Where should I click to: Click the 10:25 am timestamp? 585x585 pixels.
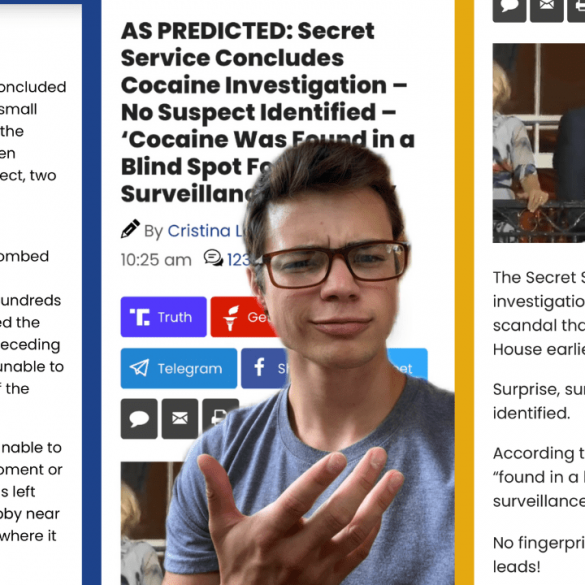pyautogui.click(x=156, y=260)
